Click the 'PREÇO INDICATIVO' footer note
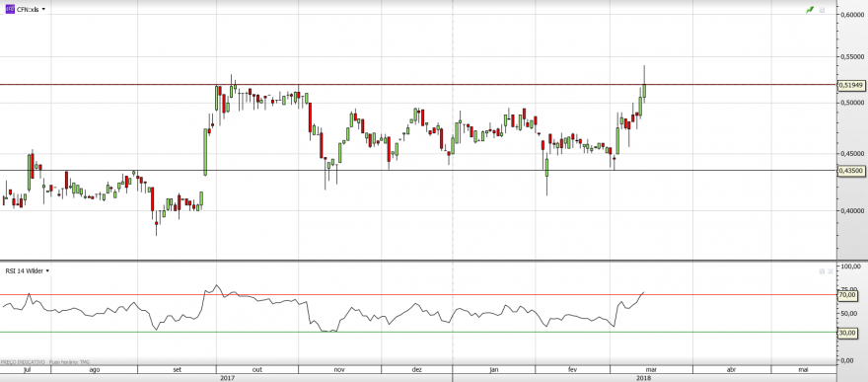 (x=23, y=361)
